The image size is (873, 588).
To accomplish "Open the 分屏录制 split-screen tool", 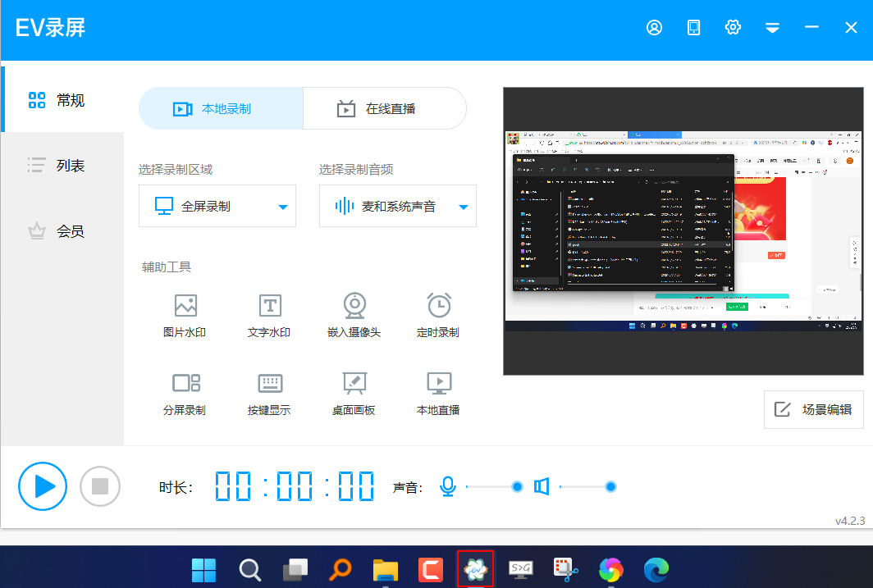I will click(x=185, y=394).
